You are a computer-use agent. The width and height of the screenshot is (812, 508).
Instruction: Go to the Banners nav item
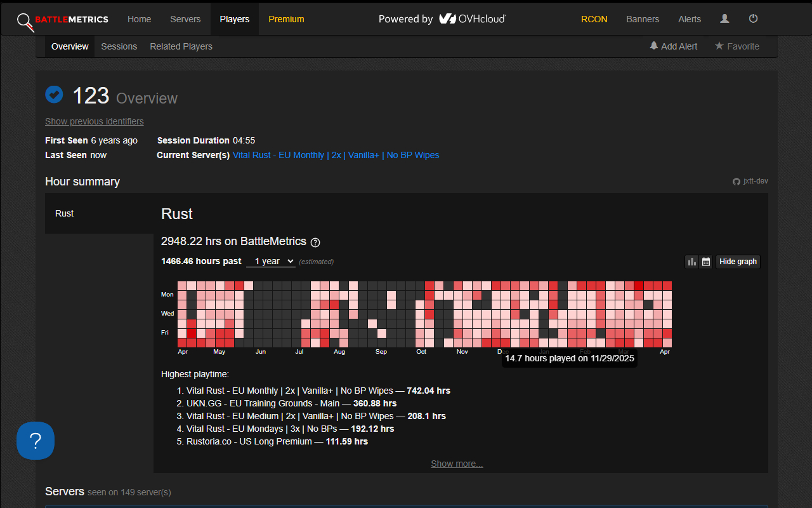[643, 19]
